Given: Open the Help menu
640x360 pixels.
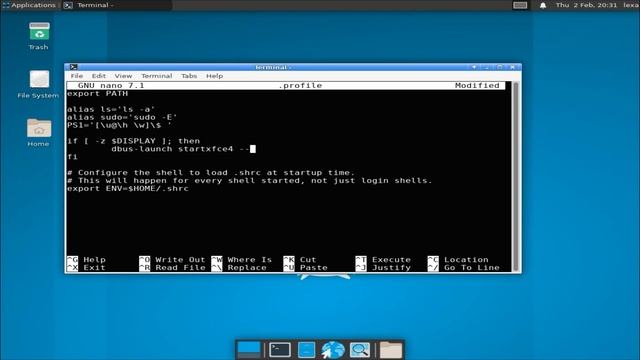Looking at the screenshot, I should tap(214, 76).
